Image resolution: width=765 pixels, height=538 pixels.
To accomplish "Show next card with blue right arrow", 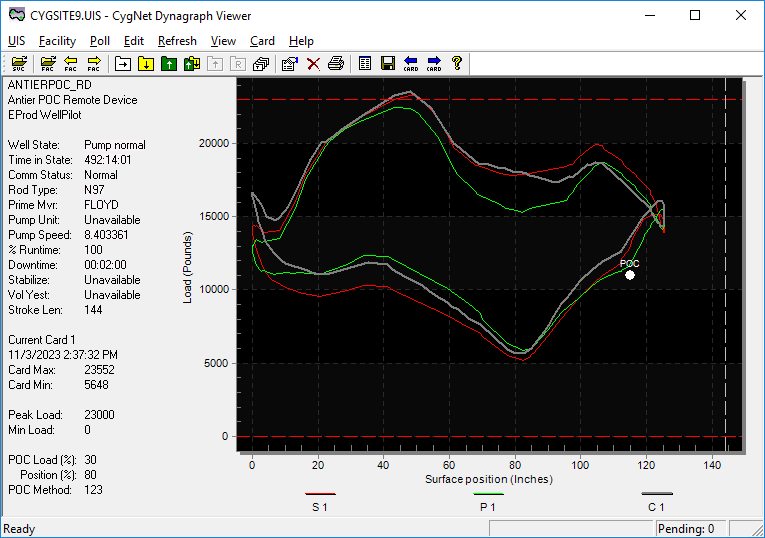I will 434,63.
